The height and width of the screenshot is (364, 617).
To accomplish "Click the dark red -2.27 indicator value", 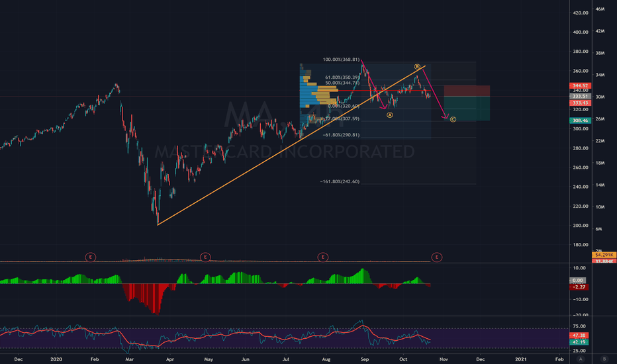I will coord(579,287).
